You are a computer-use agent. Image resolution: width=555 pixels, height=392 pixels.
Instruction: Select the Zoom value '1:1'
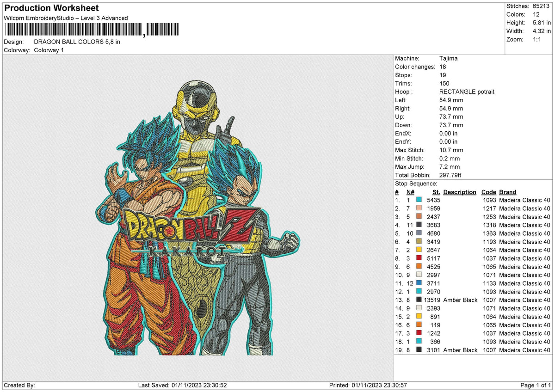[x=538, y=39]
